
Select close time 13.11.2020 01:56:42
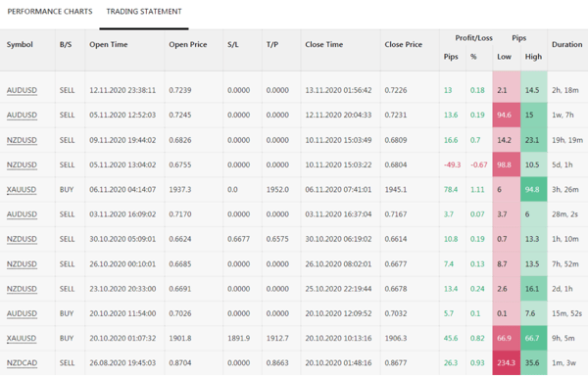(338, 90)
